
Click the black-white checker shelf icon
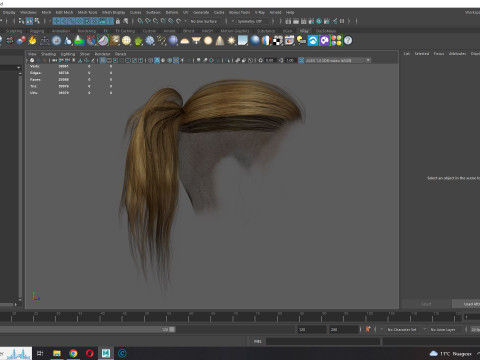coord(278,41)
